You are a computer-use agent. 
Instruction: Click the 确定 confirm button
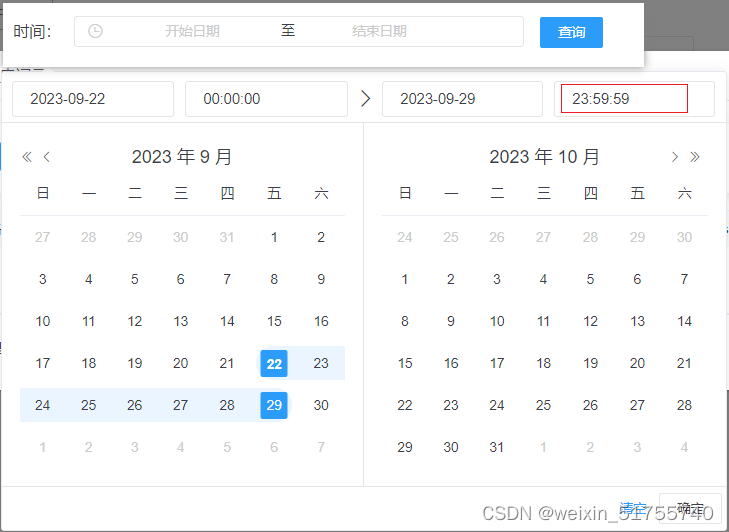coord(690,508)
